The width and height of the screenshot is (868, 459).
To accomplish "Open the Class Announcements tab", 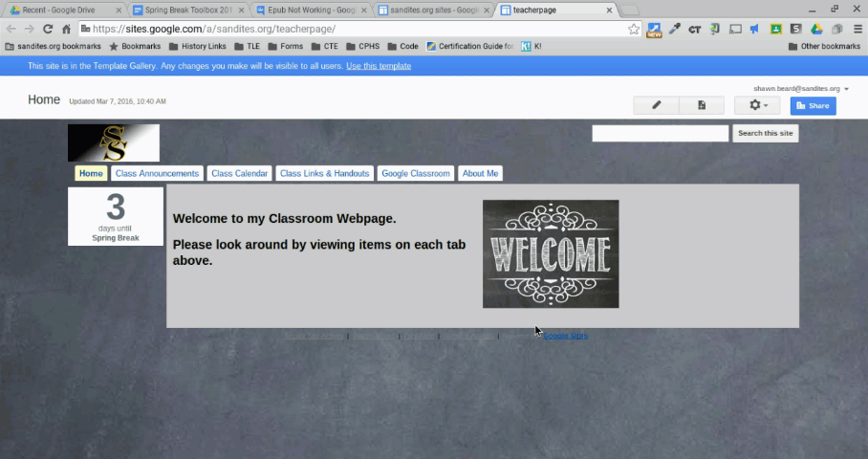I will click(157, 173).
